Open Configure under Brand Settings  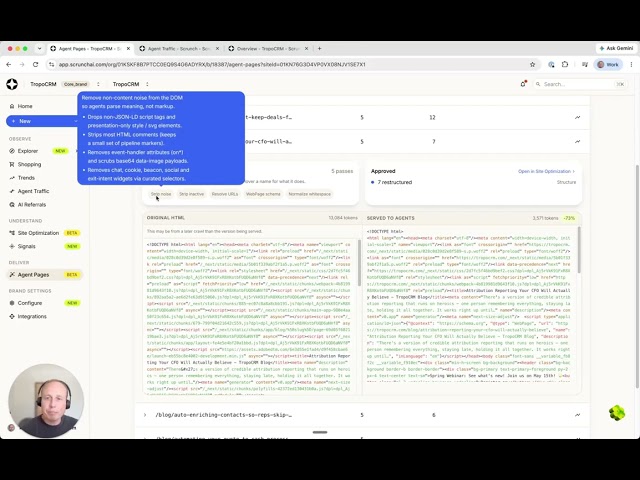[29, 303]
